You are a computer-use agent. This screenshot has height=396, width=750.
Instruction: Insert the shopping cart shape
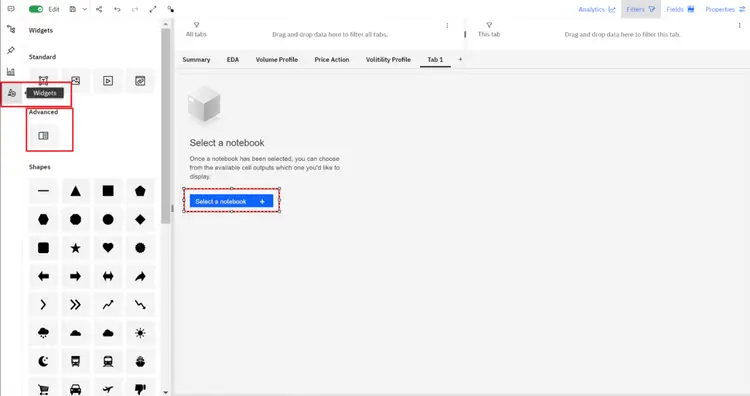point(43,389)
